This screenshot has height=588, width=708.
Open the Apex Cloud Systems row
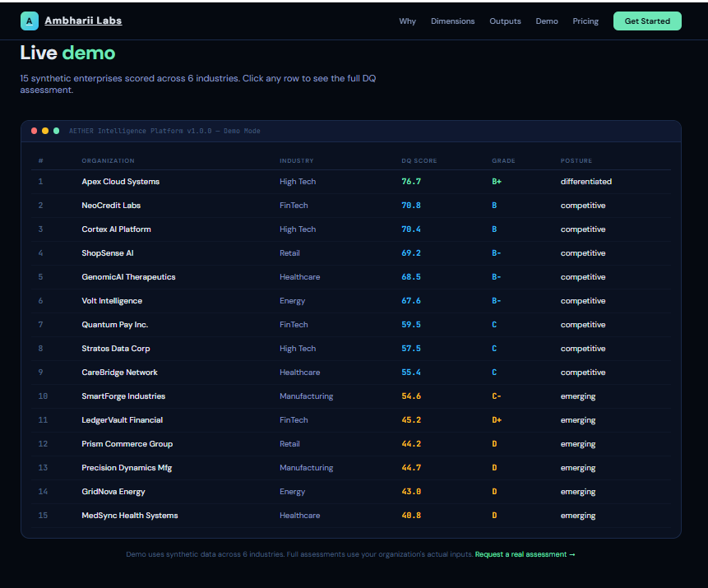[121, 182]
